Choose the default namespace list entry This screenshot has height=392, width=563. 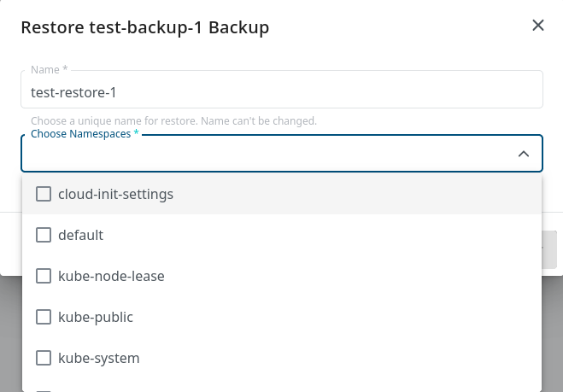80,235
